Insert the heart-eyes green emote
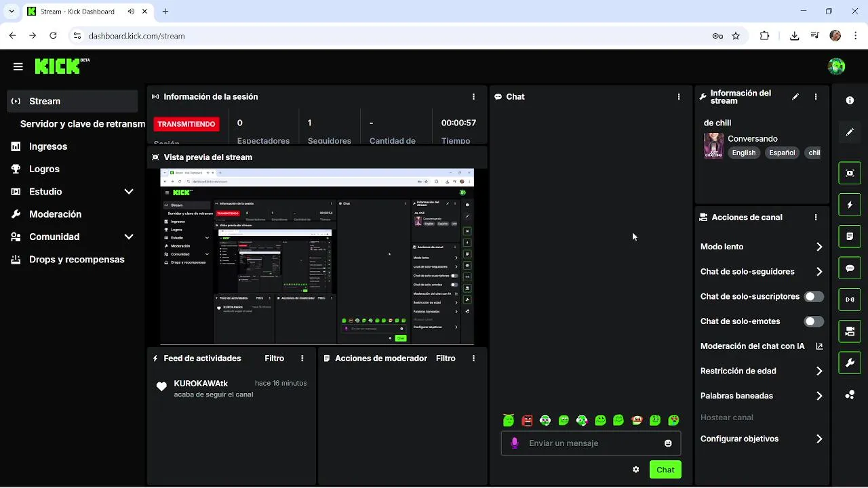Image resolution: width=868 pixels, height=488 pixels. click(x=674, y=421)
